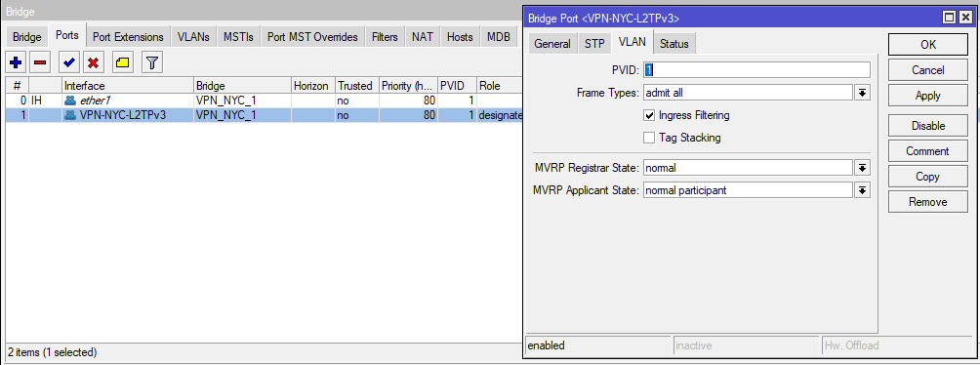Click the PVID column header
The height and width of the screenshot is (365, 980).
[457, 86]
